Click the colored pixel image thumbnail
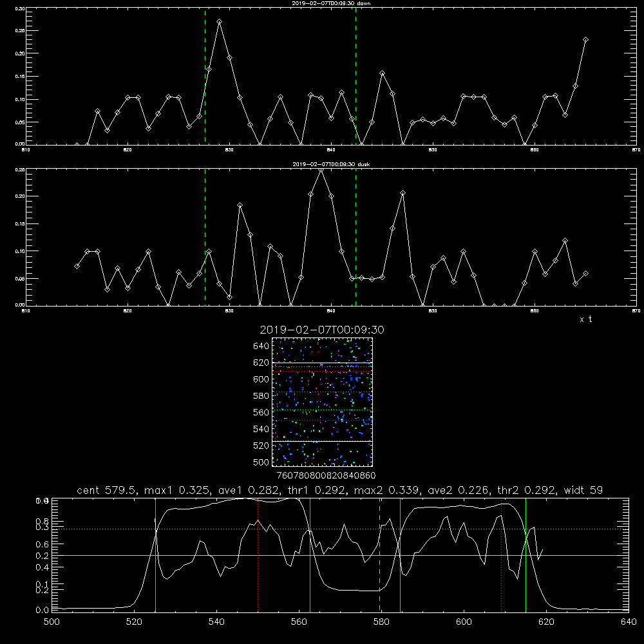 pos(322,402)
